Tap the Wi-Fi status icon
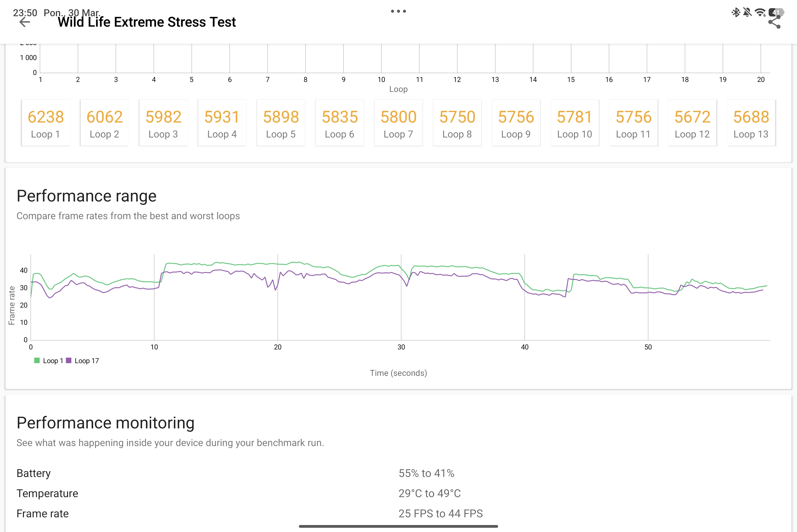 [760, 12]
